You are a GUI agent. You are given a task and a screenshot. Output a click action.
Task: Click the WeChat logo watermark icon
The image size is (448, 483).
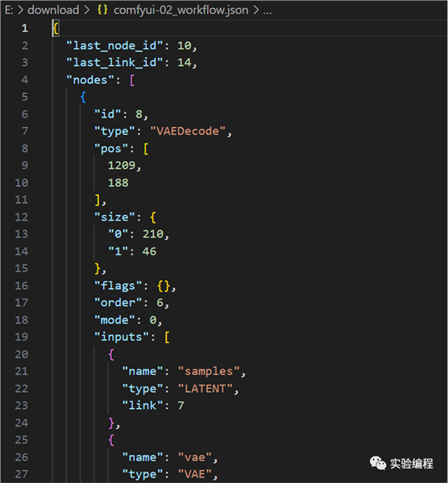click(x=378, y=463)
